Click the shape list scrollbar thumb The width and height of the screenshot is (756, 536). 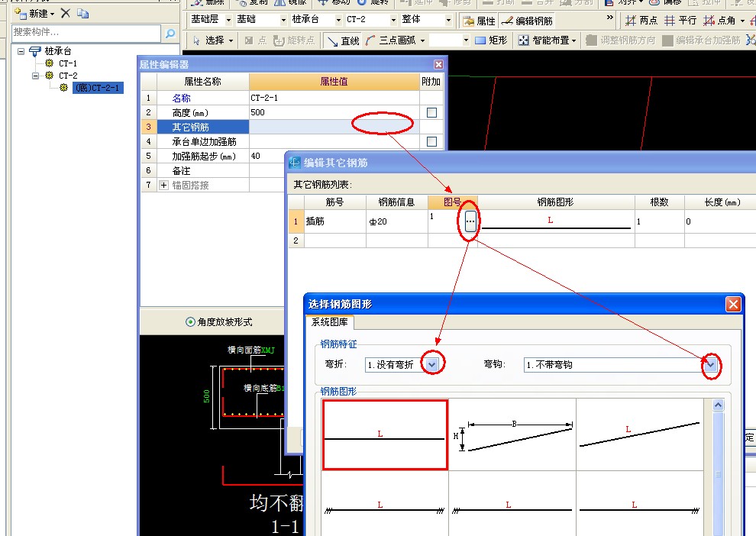click(x=718, y=474)
